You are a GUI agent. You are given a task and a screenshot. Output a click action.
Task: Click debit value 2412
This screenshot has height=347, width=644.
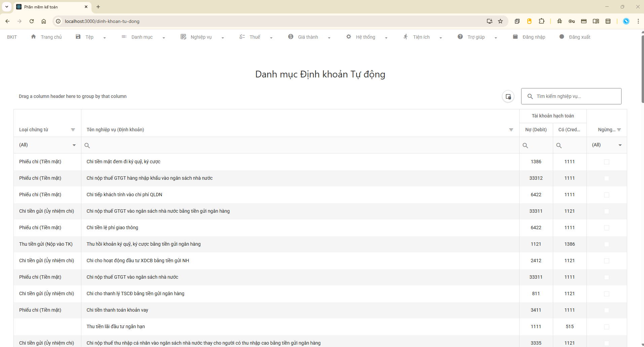point(536,261)
